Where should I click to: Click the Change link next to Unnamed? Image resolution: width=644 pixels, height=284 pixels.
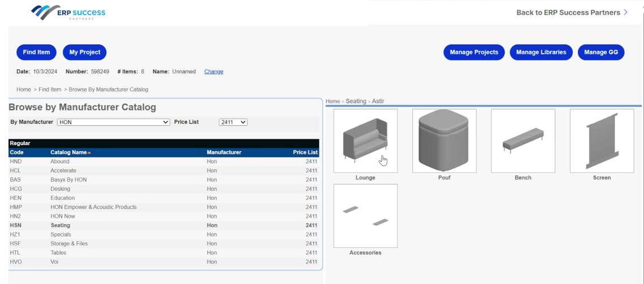pos(214,71)
